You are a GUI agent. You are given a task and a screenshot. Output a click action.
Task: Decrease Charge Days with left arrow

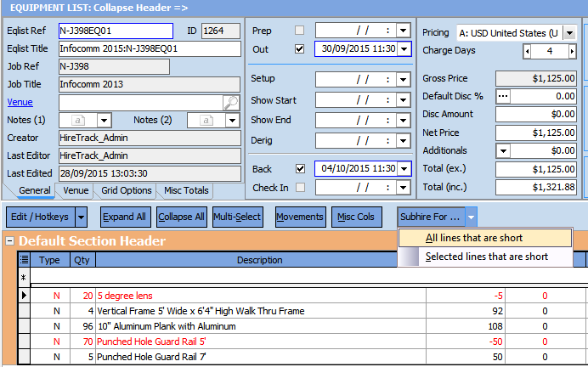(527, 51)
